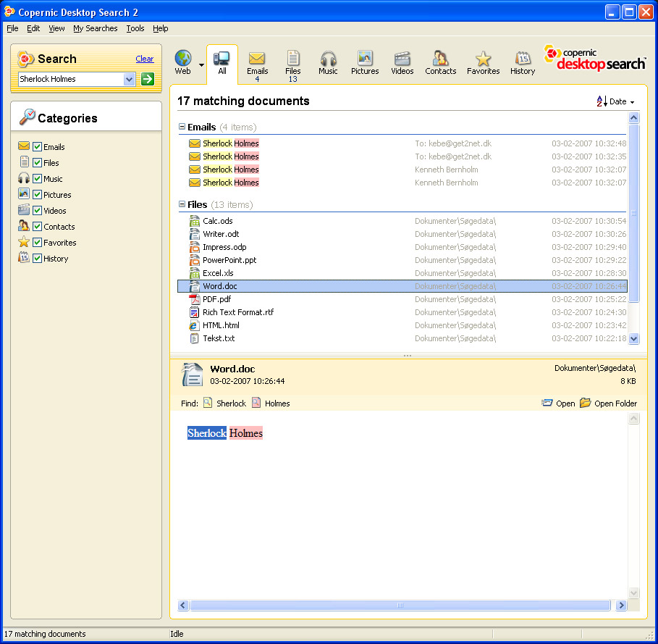Open the Date sort dropdown
The width and height of the screenshot is (658, 644).
616,102
